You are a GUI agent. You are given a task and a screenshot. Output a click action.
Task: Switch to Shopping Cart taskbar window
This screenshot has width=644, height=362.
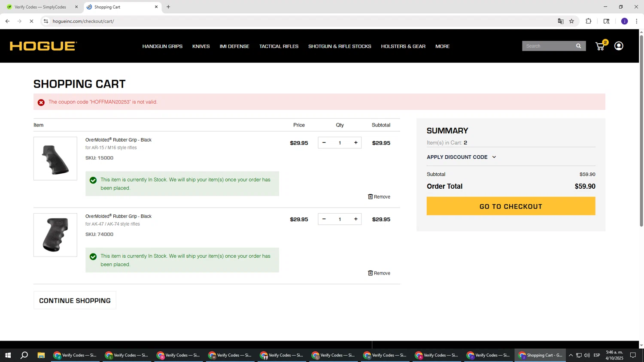(x=540, y=355)
